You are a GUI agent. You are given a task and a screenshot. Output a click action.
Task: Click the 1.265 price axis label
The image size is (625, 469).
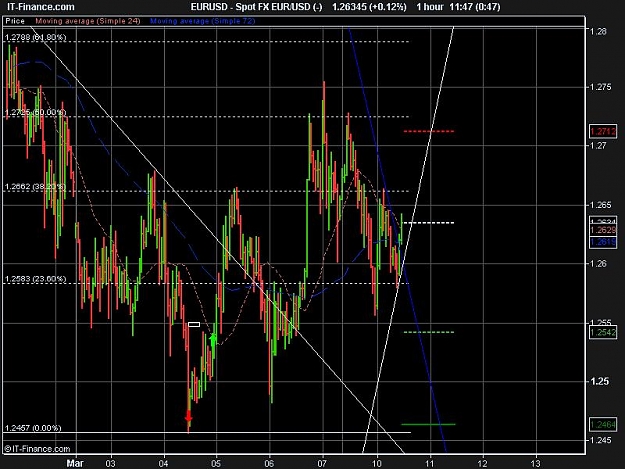[x=600, y=205]
